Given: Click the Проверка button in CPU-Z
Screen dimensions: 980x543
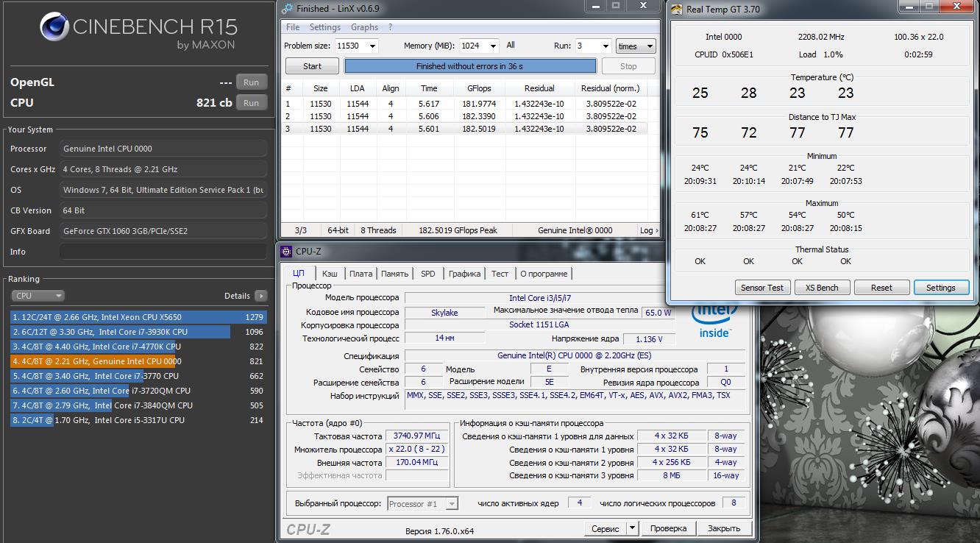Looking at the screenshot, I should tap(668, 528).
